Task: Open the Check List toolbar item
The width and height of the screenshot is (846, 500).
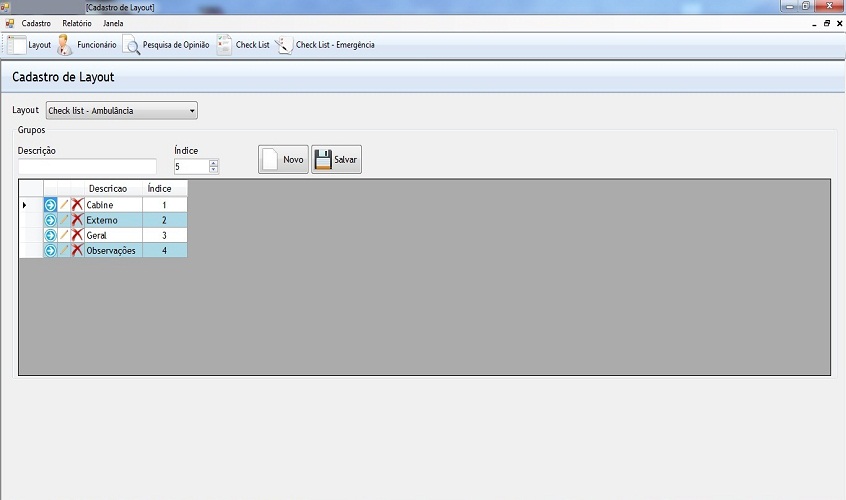Action: 243,45
